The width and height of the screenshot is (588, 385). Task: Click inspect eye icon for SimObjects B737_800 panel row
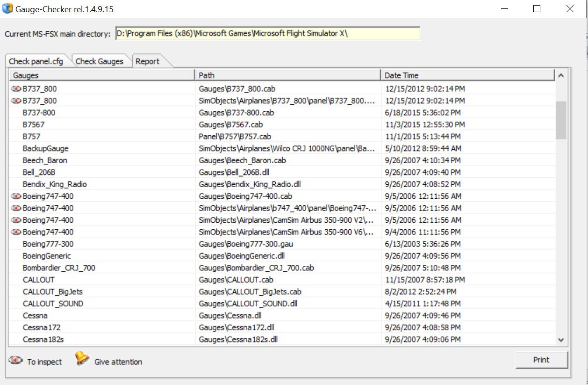tap(16, 101)
